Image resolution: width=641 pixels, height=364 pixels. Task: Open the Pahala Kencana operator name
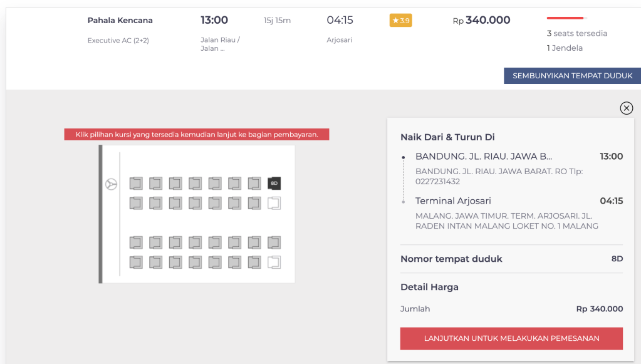click(x=120, y=21)
